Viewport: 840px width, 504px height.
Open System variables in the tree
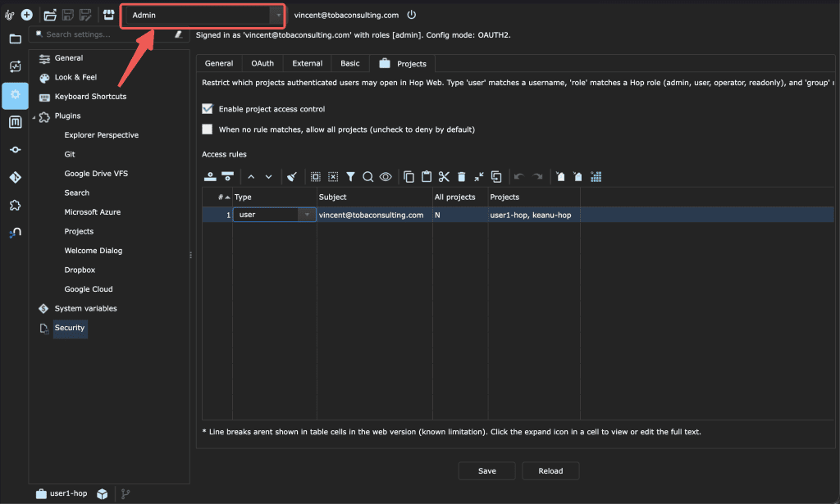(85, 308)
